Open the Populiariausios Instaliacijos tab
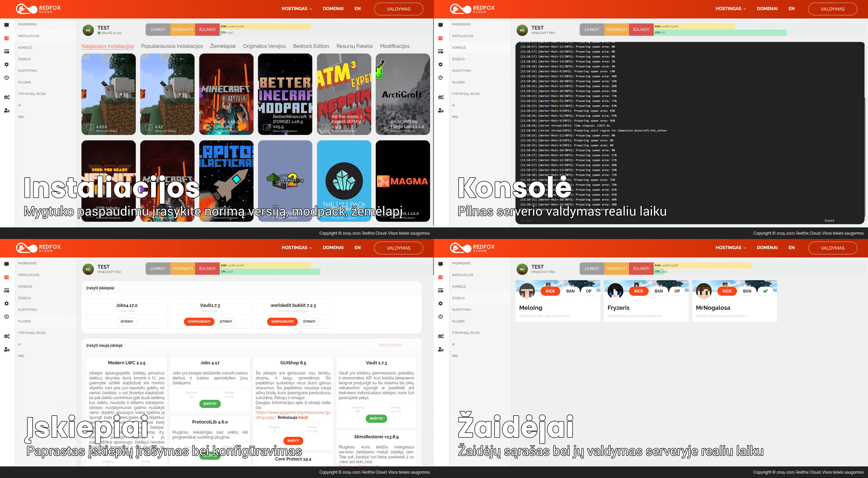 point(172,46)
